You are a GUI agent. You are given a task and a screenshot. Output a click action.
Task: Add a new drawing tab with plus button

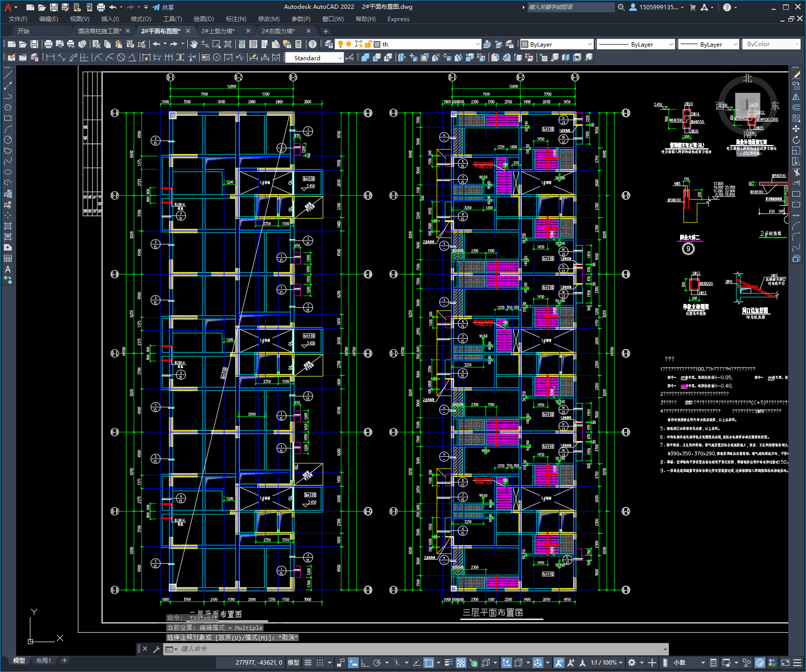click(326, 31)
